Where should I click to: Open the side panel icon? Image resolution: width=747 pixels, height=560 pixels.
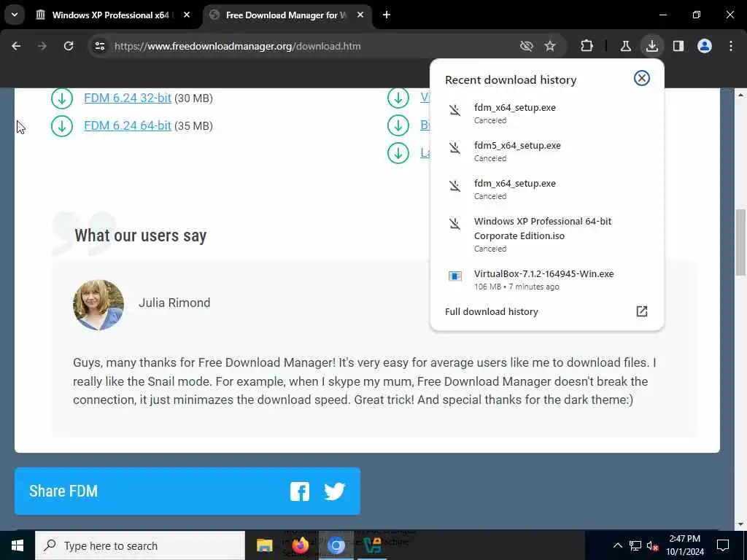point(678,46)
